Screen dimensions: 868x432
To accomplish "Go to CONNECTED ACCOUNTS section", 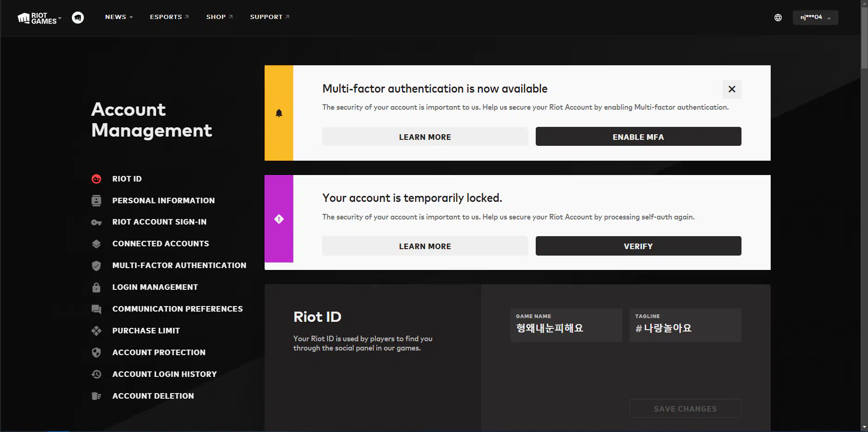I will click(x=161, y=244).
